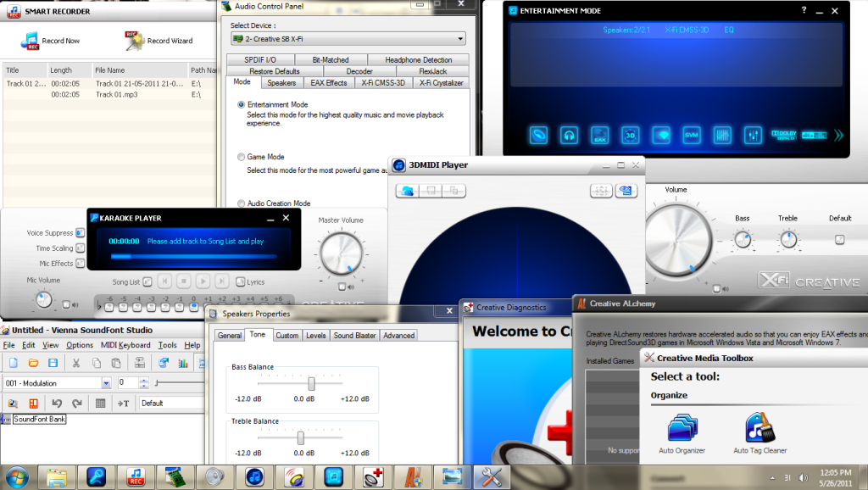
Task: Click the system tray volume speaker icon
Action: [804, 477]
